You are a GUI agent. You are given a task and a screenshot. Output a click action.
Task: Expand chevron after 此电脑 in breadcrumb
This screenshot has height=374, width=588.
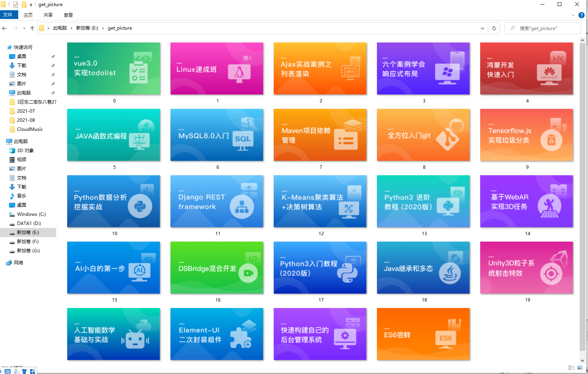tap(71, 28)
